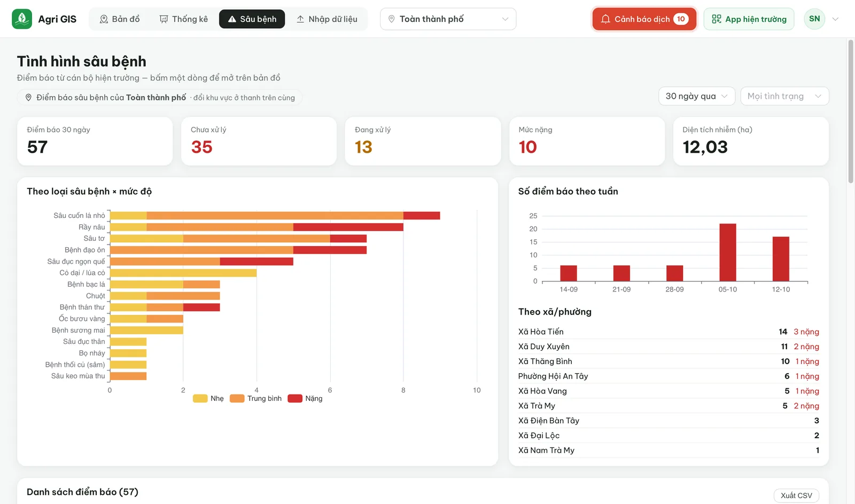This screenshot has height=504, width=855.
Task: Select the Sâu bệnh tab
Action: [x=252, y=19]
